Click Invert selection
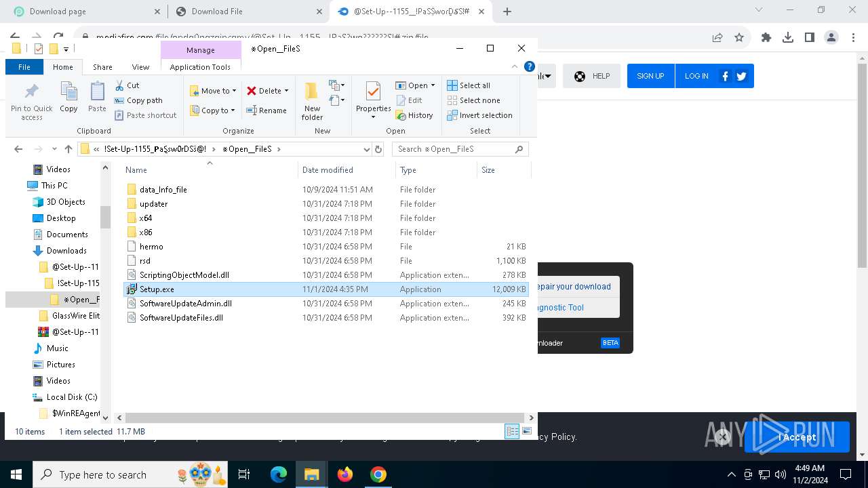The image size is (868, 488). pyautogui.click(x=479, y=115)
